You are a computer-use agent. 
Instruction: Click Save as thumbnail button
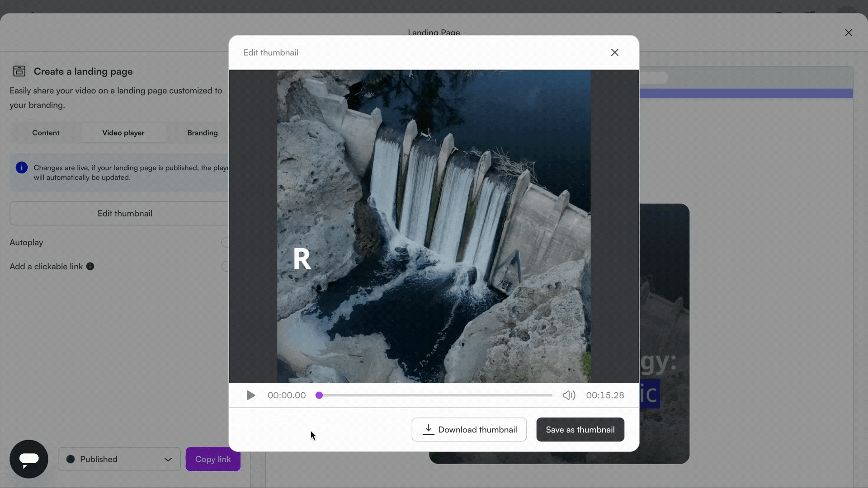click(x=580, y=430)
